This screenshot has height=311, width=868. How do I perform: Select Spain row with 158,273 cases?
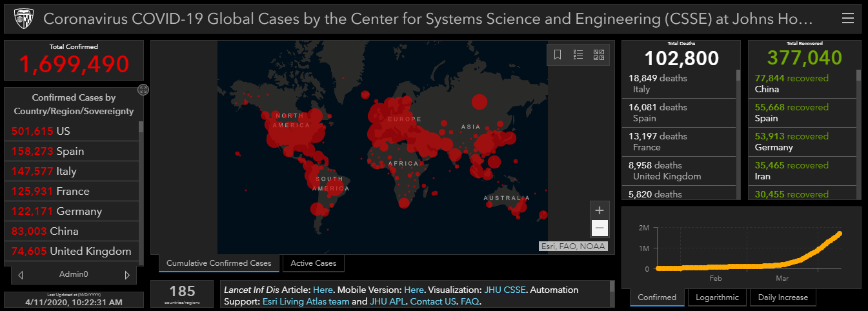[71, 151]
